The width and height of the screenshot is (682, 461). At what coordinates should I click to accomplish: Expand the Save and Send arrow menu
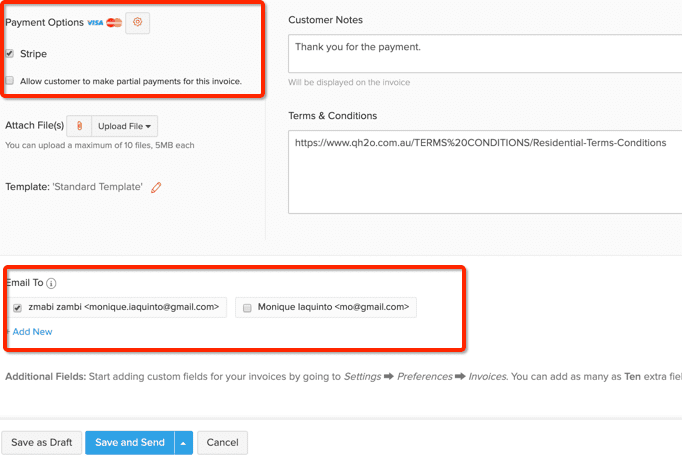(x=184, y=443)
